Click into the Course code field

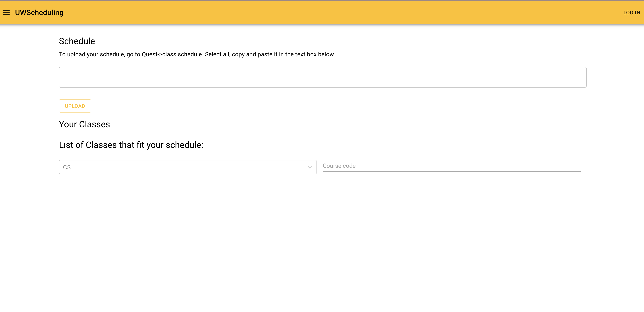[451, 166]
